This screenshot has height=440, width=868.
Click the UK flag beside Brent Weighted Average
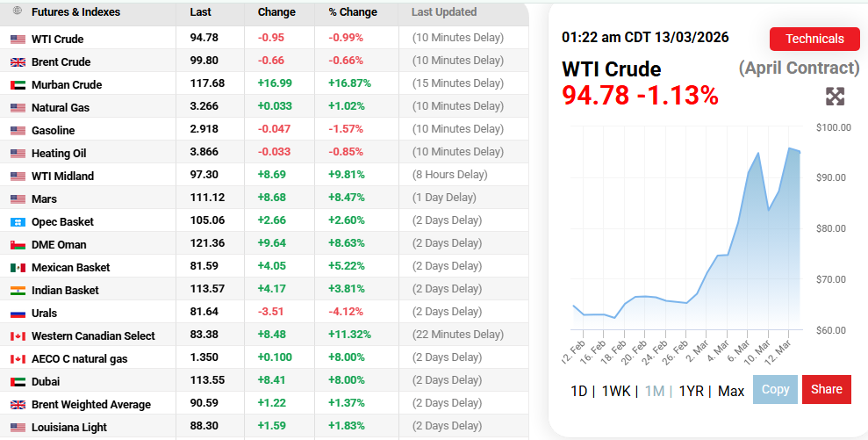coord(18,405)
